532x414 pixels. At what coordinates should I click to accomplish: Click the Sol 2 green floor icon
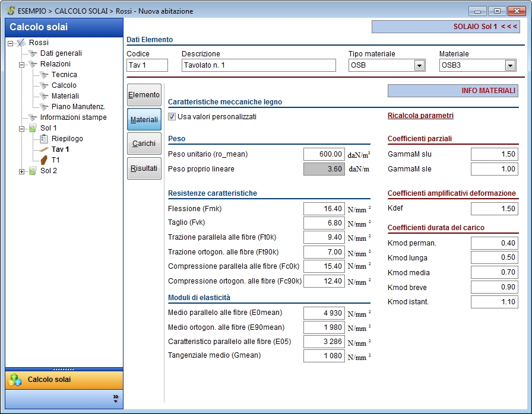click(33, 171)
